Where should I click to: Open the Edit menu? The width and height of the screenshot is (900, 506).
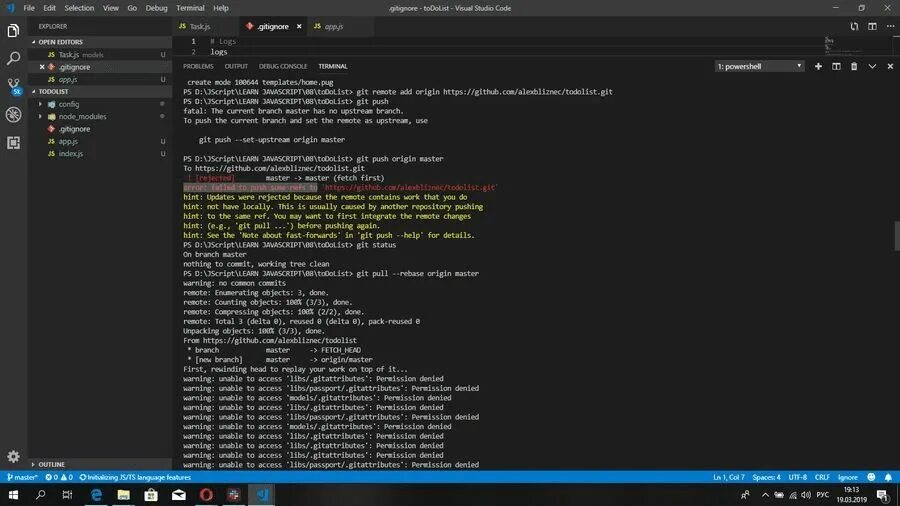[49, 8]
